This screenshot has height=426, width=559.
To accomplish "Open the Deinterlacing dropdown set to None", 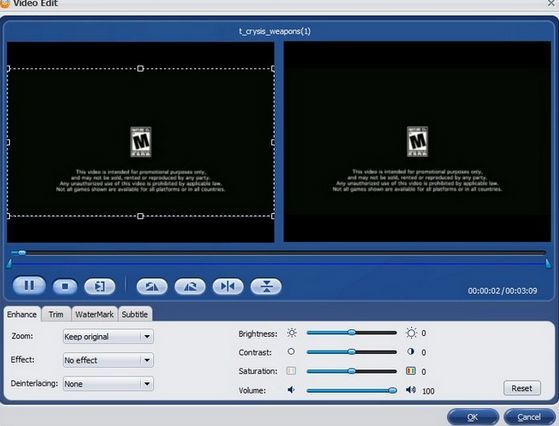I will (x=108, y=384).
